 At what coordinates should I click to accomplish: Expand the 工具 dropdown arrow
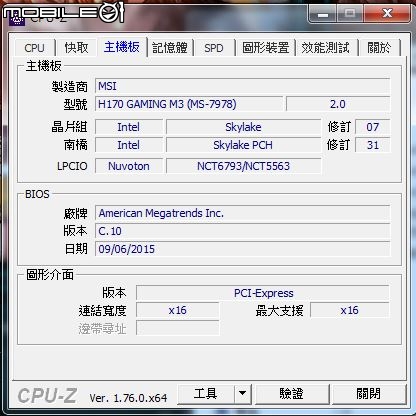(243, 394)
